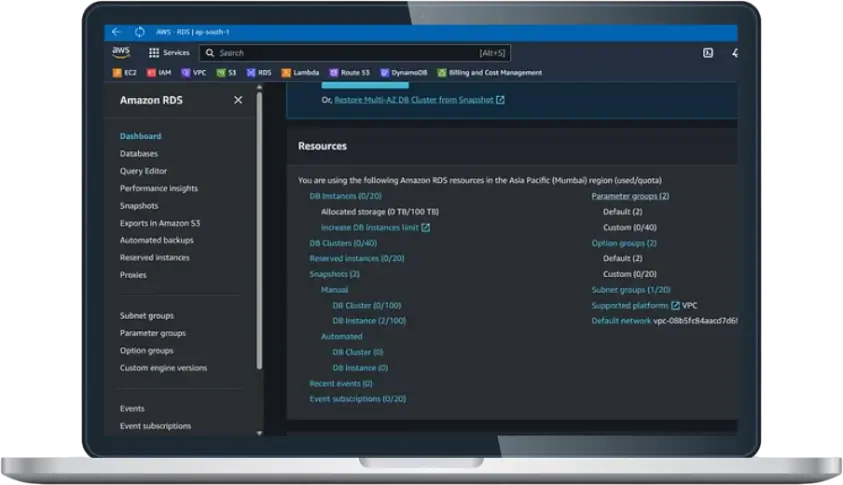Click Restore Multi-AZ DB Cluster from Snapshot
The height and width of the screenshot is (485, 843).
coord(413,99)
